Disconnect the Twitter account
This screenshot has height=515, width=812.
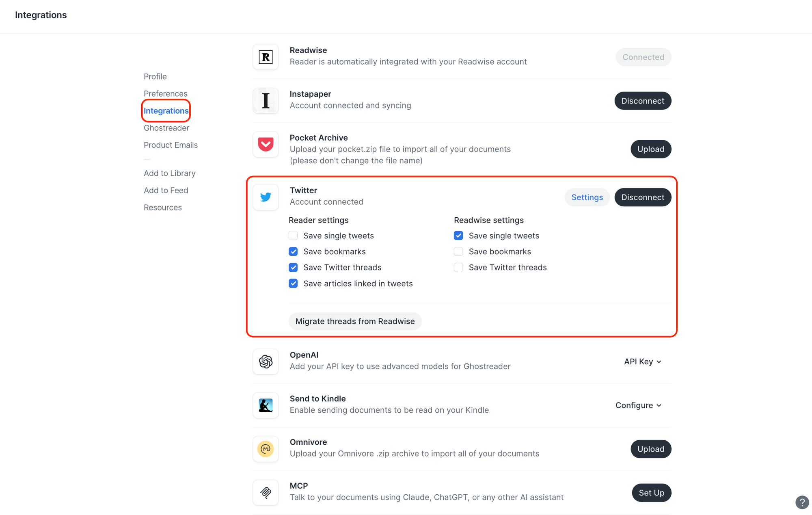point(643,197)
